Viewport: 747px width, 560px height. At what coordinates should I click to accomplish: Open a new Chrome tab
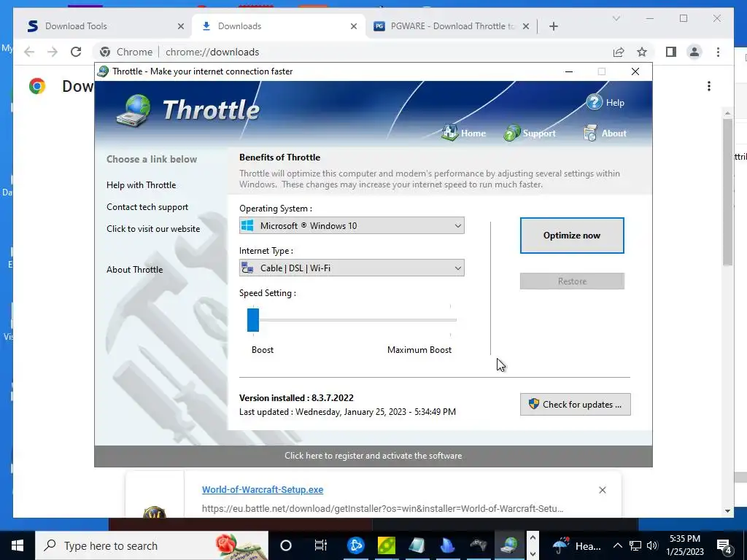pos(553,26)
